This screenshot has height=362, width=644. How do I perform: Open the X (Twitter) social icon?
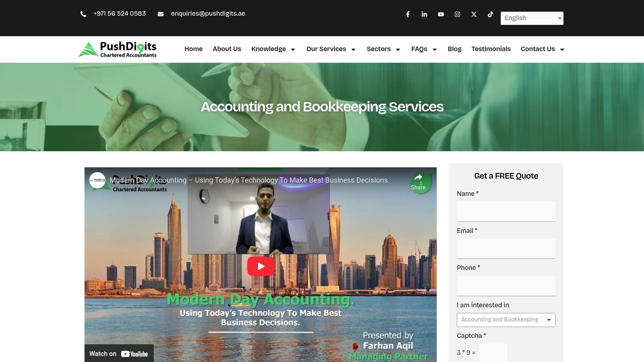point(474,14)
